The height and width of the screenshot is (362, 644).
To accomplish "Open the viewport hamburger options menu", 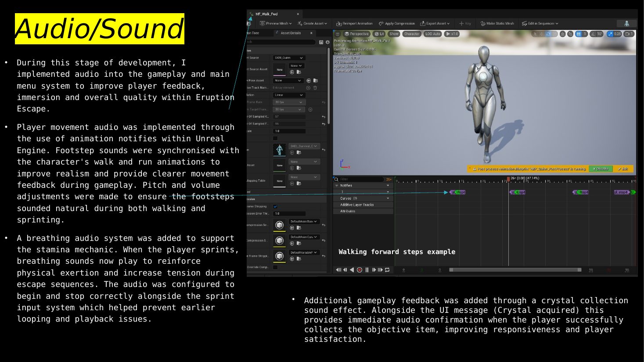I will 338,34.
